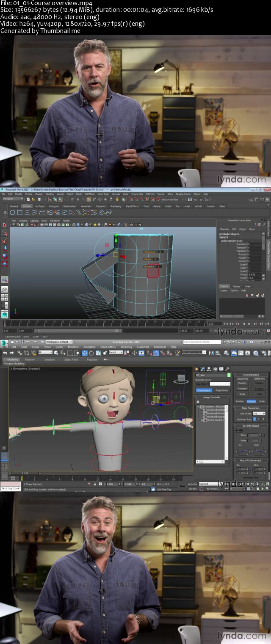Toggle the Auto Key button

(192, 484)
